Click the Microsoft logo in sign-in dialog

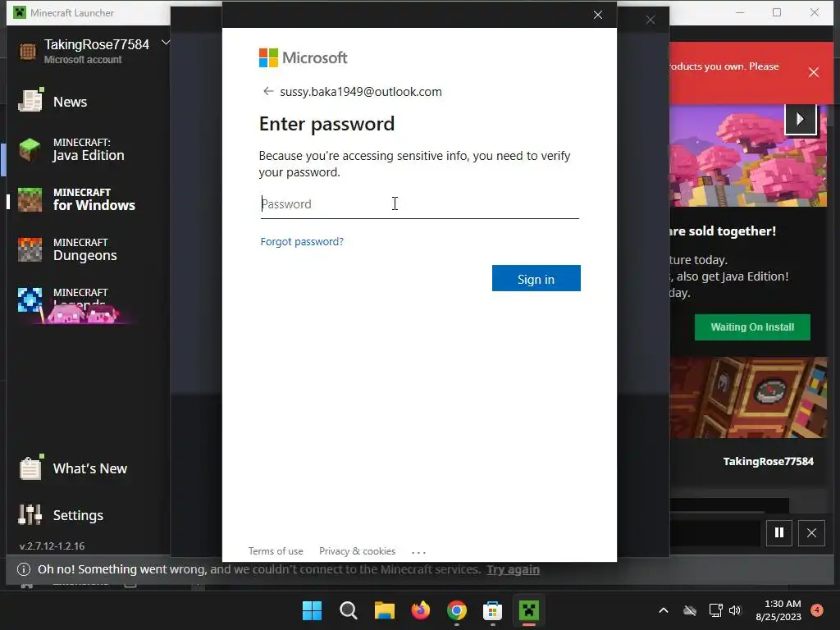pos(304,58)
